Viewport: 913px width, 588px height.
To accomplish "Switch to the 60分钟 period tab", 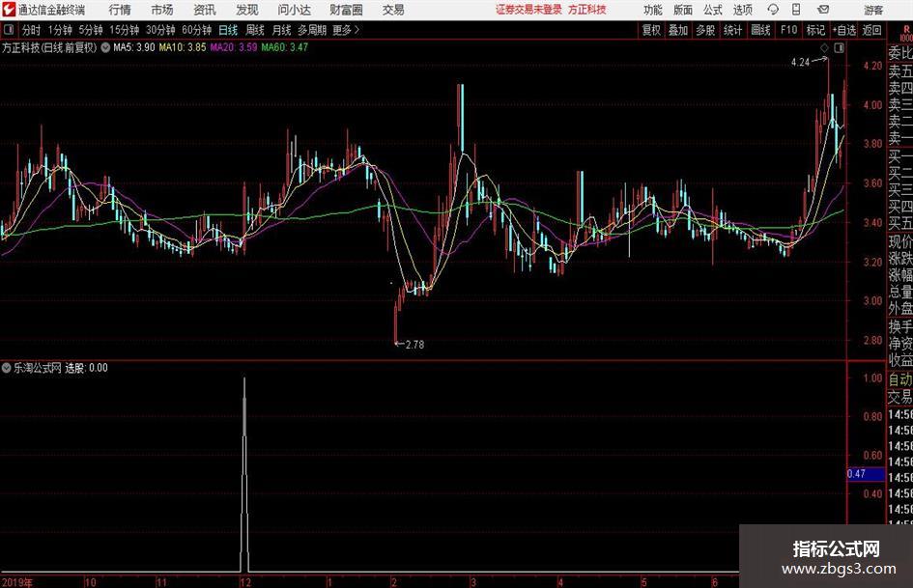I will point(196,30).
